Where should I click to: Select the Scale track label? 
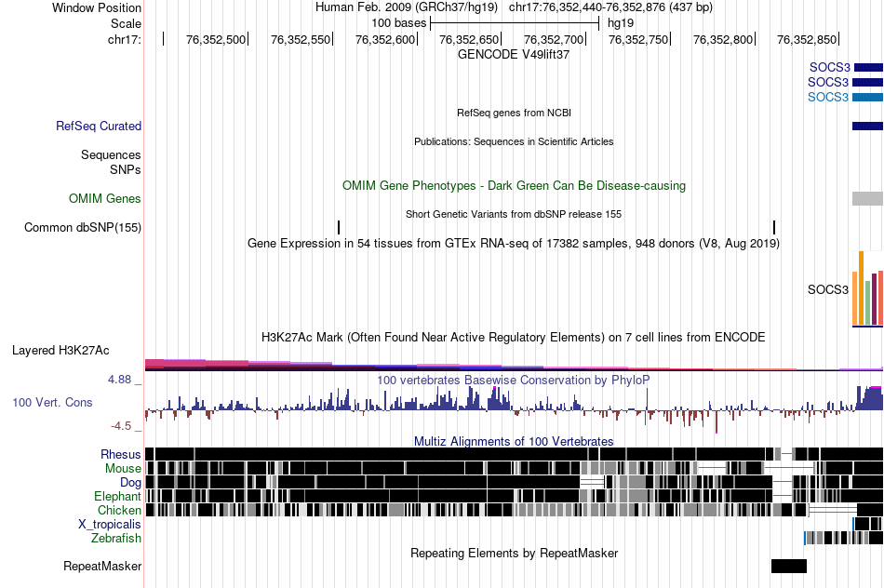point(126,23)
